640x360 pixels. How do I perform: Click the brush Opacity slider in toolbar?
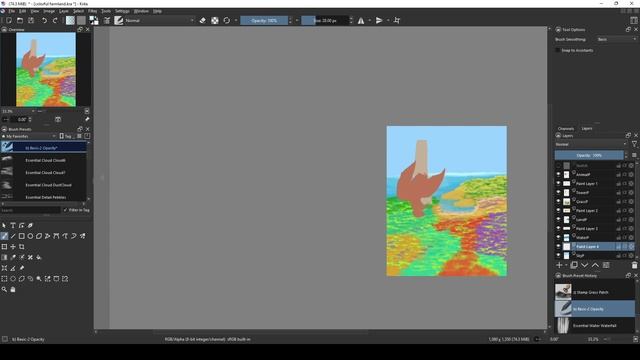(x=264, y=20)
